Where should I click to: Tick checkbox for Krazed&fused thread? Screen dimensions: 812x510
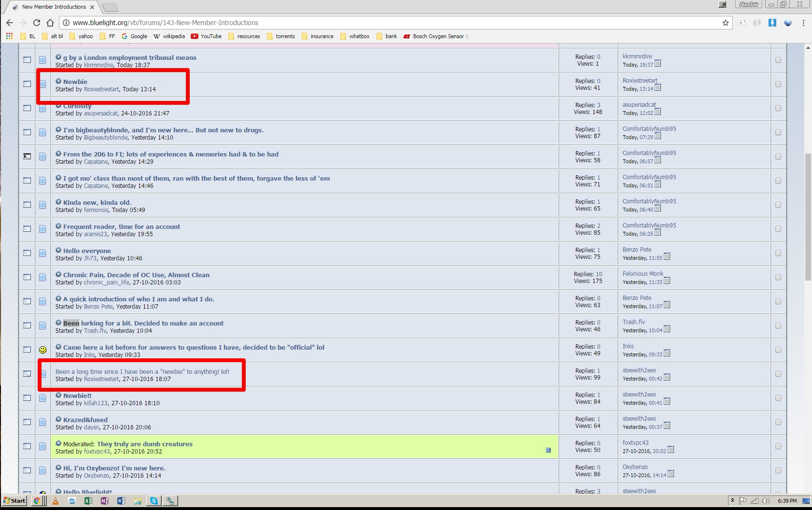(x=778, y=422)
